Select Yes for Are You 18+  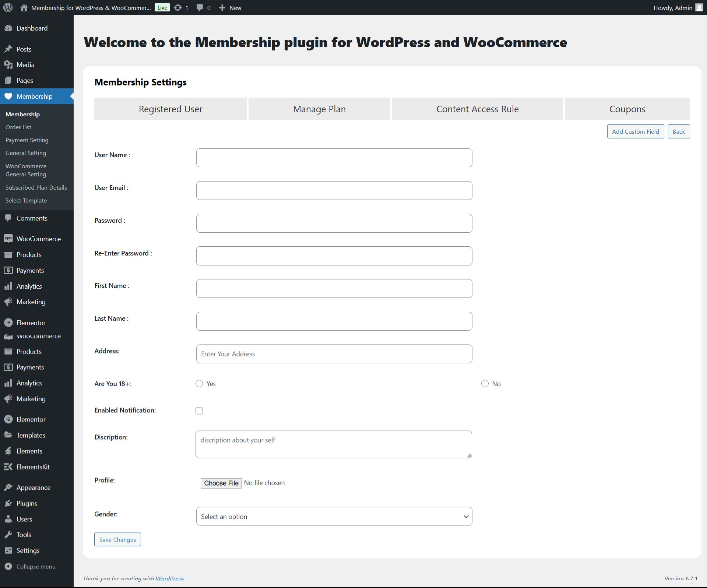(x=199, y=384)
